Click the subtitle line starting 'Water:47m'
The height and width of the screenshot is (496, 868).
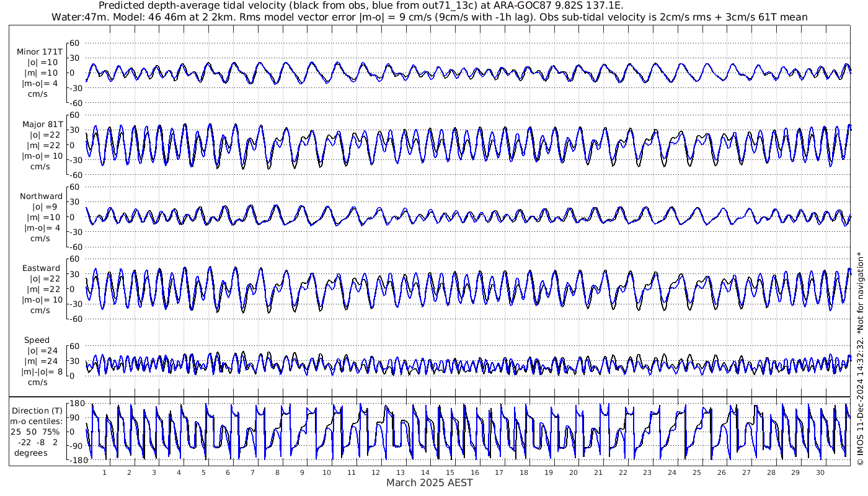[430, 17]
